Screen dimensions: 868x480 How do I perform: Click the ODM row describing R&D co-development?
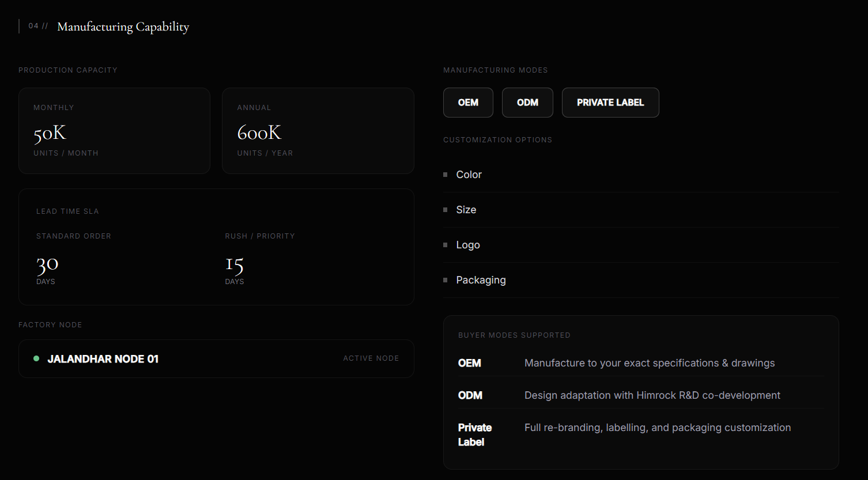(x=641, y=395)
